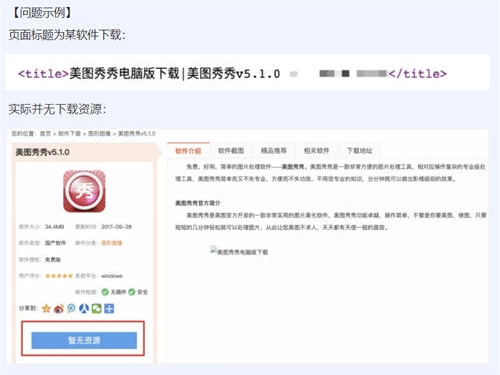The image size is (500, 375).
Task: Click the opening <title> tag text
Action: (x=43, y=74)
